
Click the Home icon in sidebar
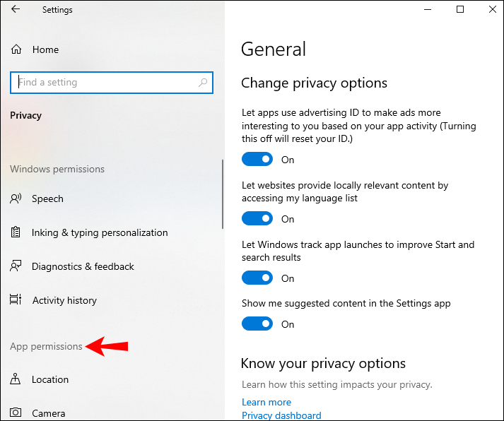pyautogui.click(x=16, y=50)
